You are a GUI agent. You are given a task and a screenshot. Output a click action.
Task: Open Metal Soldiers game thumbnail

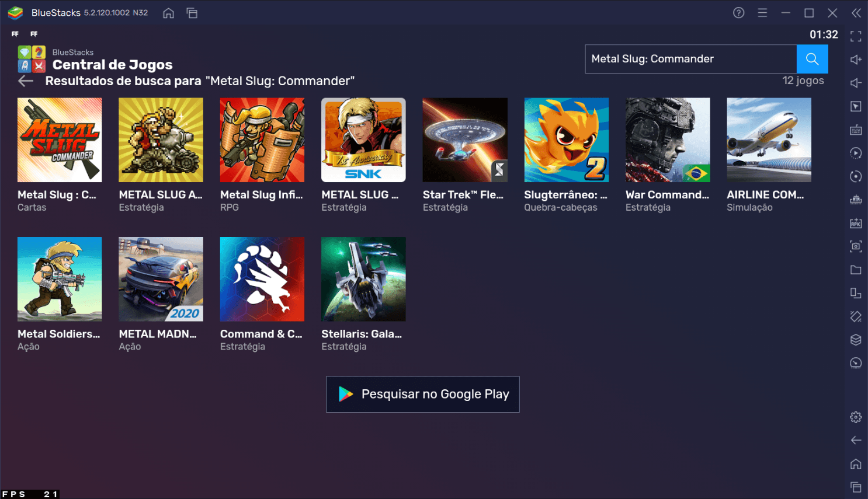pos(60,279)
